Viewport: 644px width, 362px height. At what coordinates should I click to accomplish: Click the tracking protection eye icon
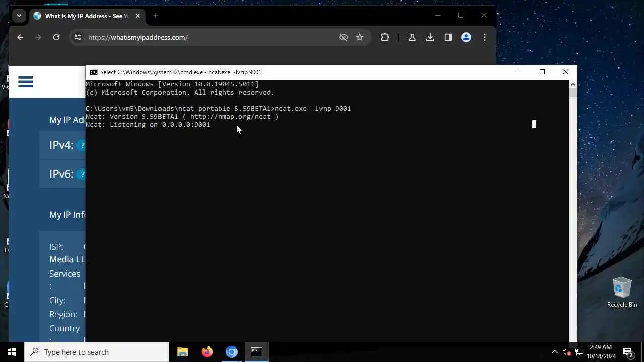click(344, 37)
